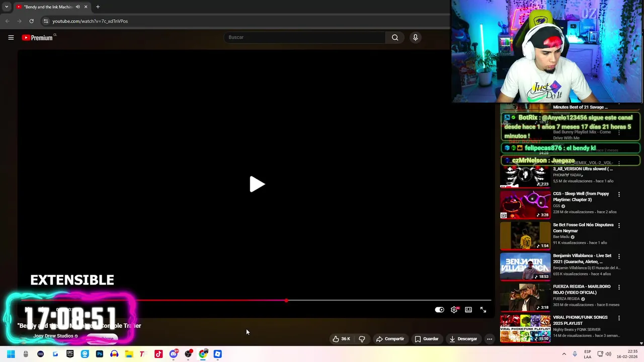
Task: Open options for Benjamin Villablanca Live Set
Action: (x=619, y=256)
